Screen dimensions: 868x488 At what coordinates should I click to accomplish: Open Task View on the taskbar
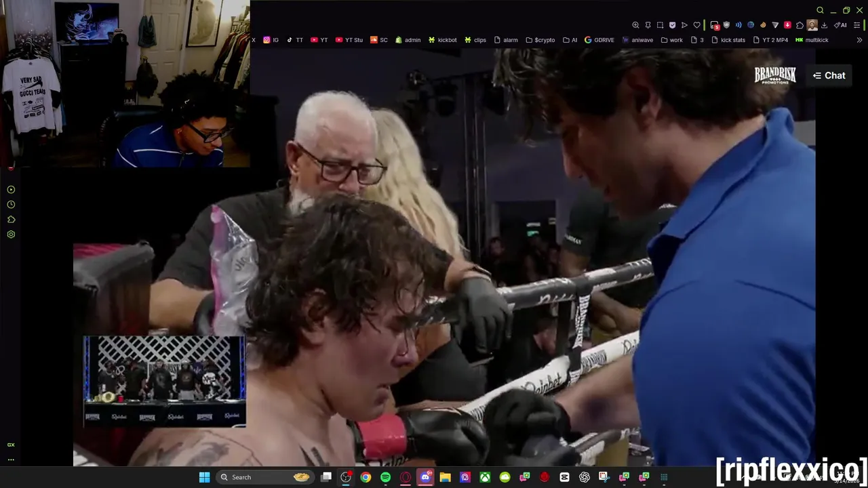[326, 477]
